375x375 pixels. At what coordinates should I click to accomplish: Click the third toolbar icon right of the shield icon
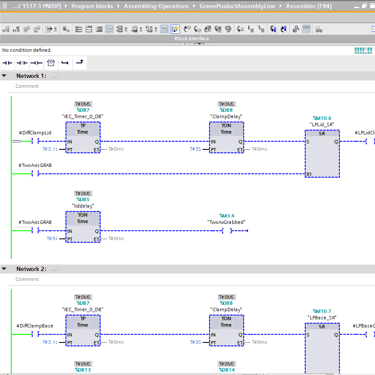pos(261,29)
